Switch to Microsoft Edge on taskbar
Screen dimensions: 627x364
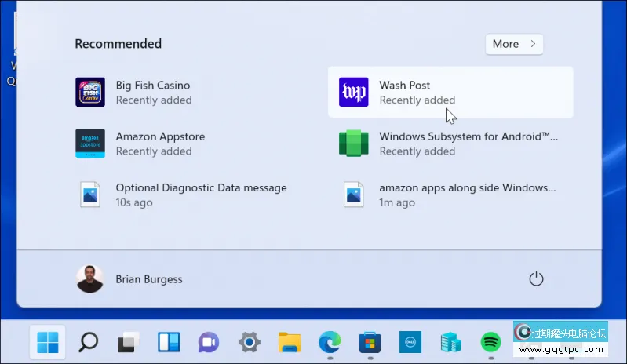click(x=330, y=342)
